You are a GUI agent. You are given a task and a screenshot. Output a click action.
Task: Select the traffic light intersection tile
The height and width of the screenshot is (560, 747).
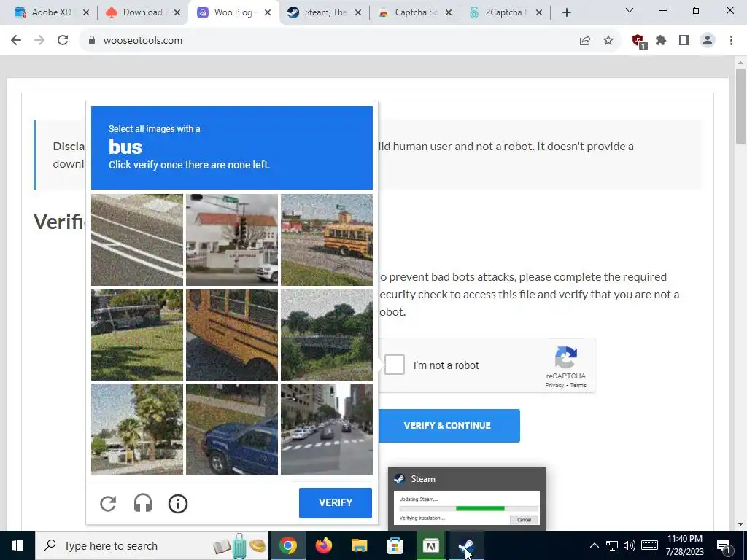pyautogui.click(x=232, y=240)
